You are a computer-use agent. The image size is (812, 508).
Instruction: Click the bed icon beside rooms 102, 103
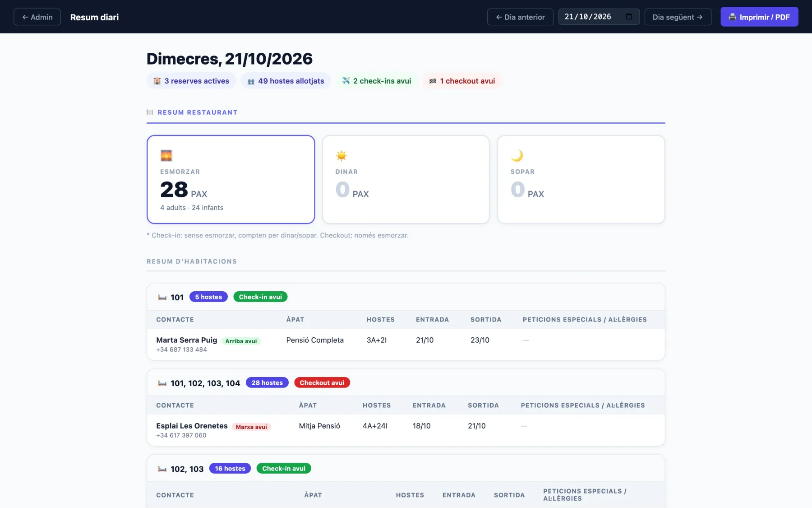pos(162,469)
